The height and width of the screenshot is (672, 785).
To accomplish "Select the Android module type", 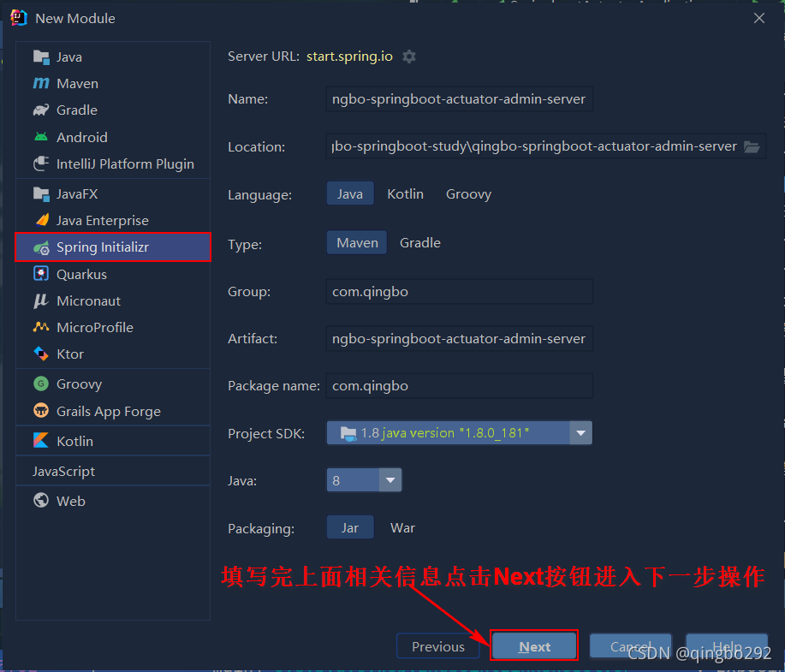I will click(113, 137).
